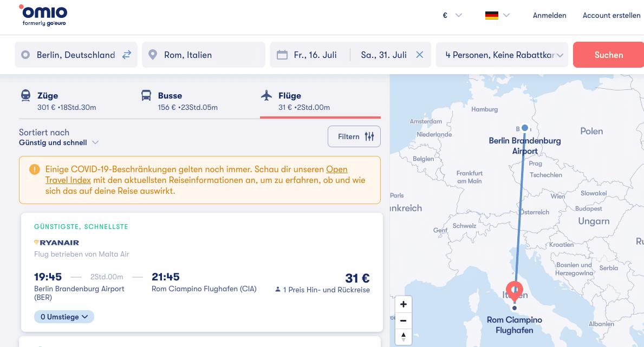Click the Hamburg label on the map
The height and width of the screenshot is (347, 644).
pos(484,109)
